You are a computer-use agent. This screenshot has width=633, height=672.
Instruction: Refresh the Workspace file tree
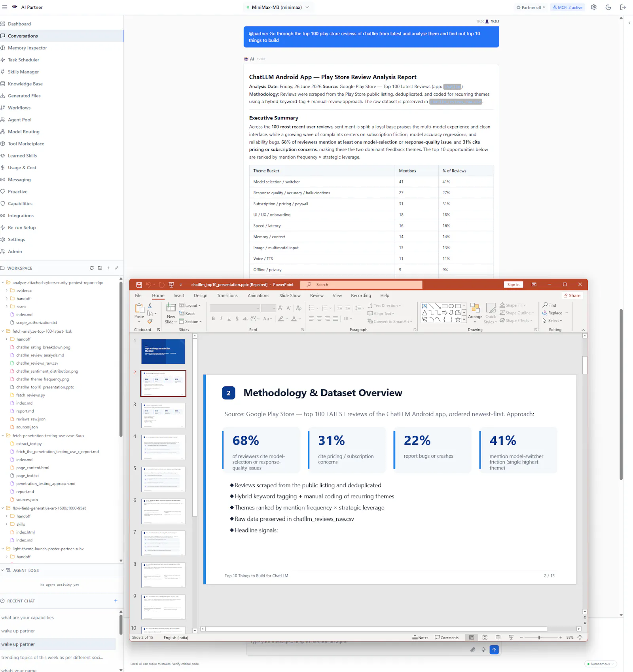92,268
